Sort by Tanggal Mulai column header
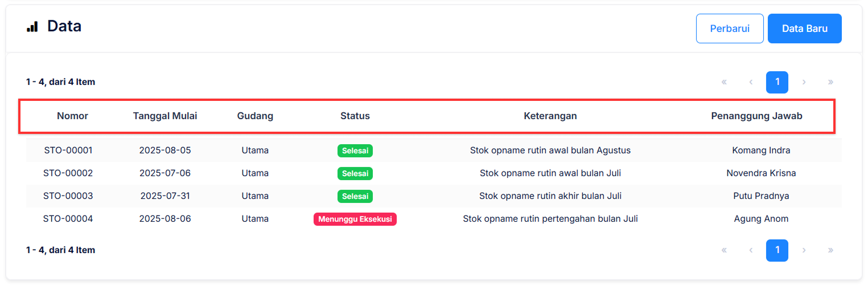Image resolution: width=868 pixels, height=285 pixels. pyautogui.click(x=165, y=116)
